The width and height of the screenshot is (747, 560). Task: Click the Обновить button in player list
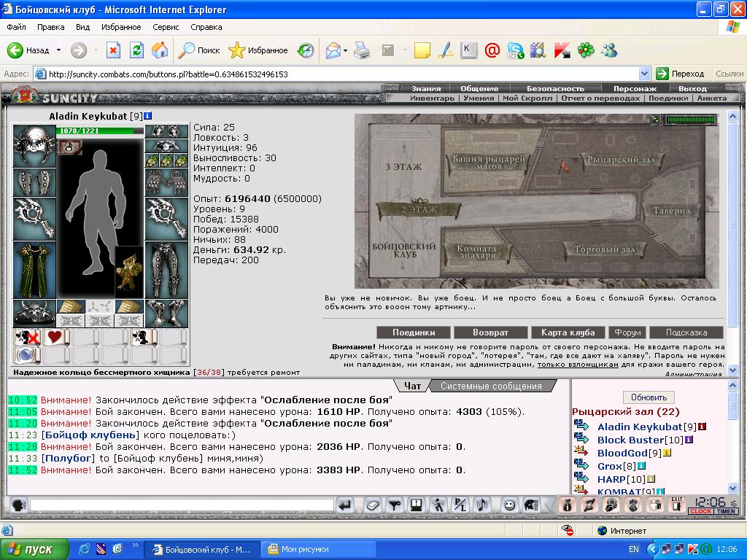click(x=649, y=397)
